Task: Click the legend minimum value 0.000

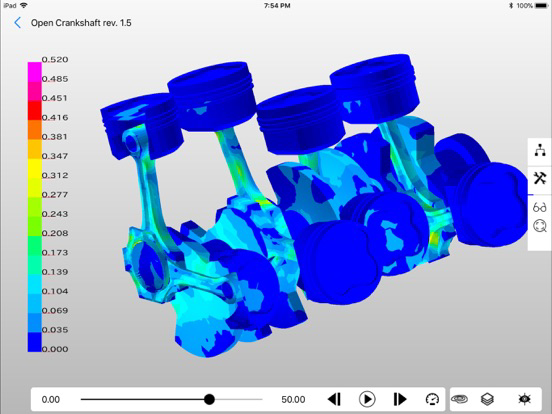Action: tap(55, 349)
